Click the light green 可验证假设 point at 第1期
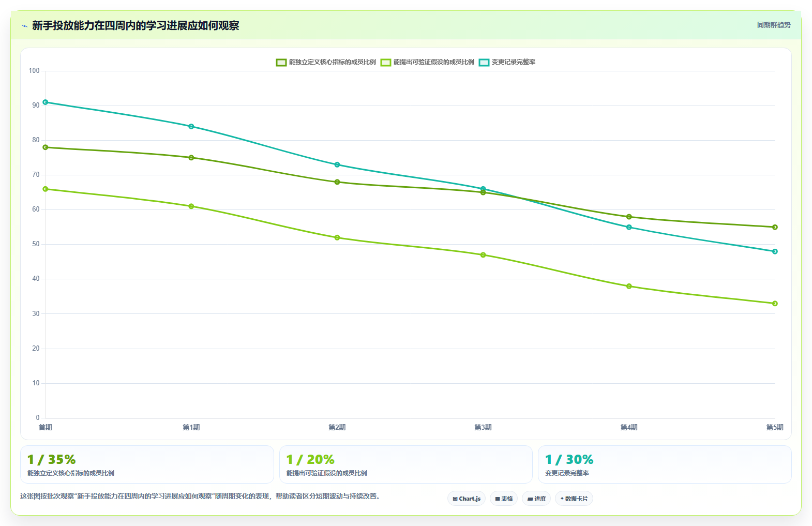This screenshot has width=812, height=526. click(x=191, y=206)
